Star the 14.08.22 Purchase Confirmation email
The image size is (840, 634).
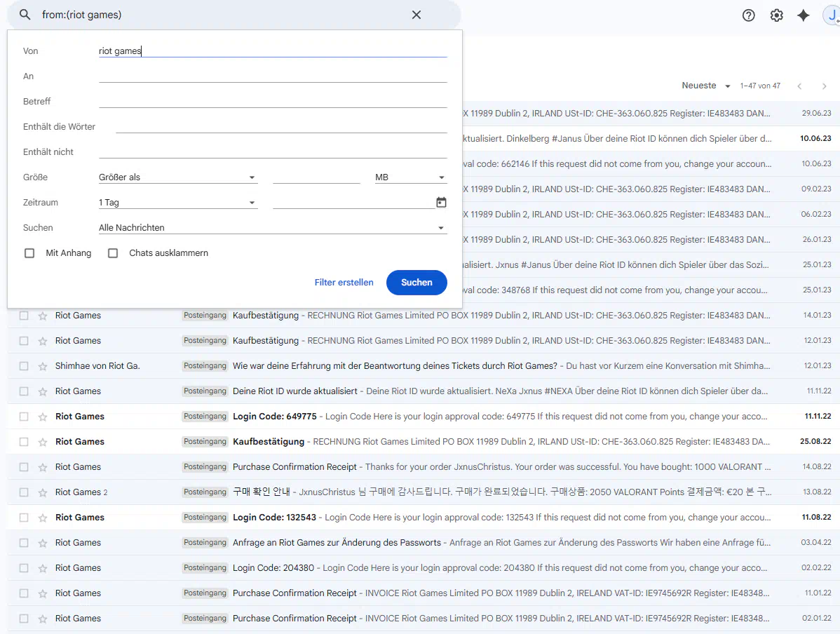[x=43, y=467]
